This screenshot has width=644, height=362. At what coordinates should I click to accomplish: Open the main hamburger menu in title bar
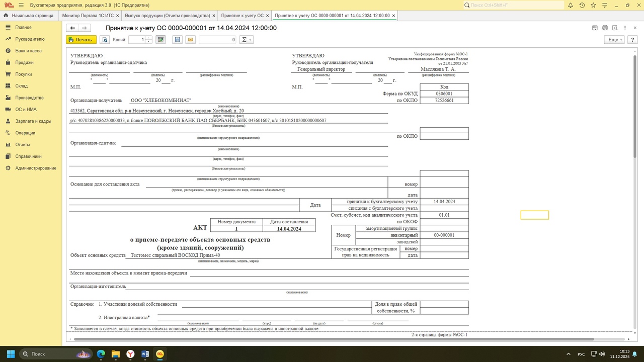21,5
